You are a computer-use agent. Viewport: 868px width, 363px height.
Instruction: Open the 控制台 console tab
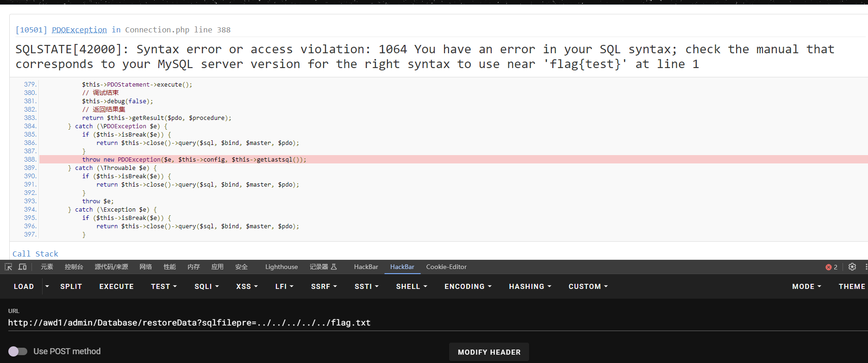coord(74,267)
